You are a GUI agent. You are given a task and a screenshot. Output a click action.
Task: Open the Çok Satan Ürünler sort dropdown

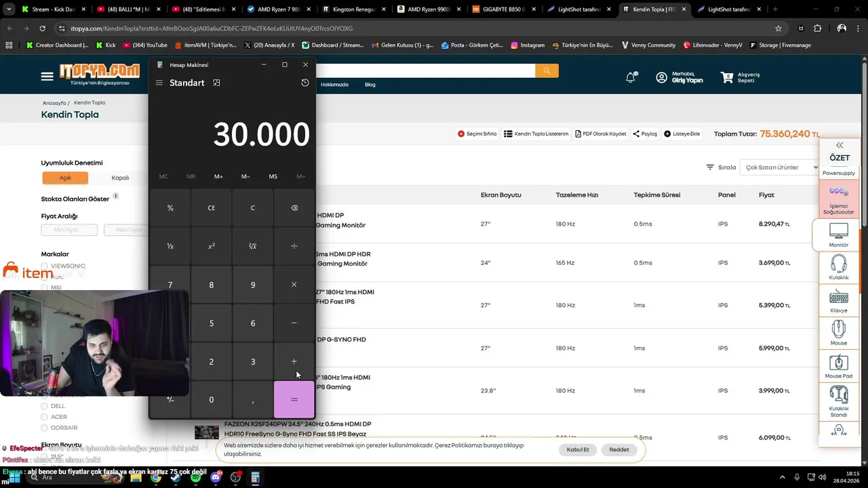click(780, 167)
